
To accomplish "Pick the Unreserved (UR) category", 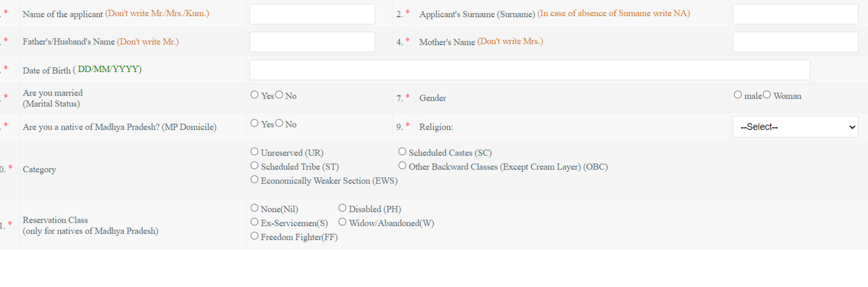I will coord(254,152).
